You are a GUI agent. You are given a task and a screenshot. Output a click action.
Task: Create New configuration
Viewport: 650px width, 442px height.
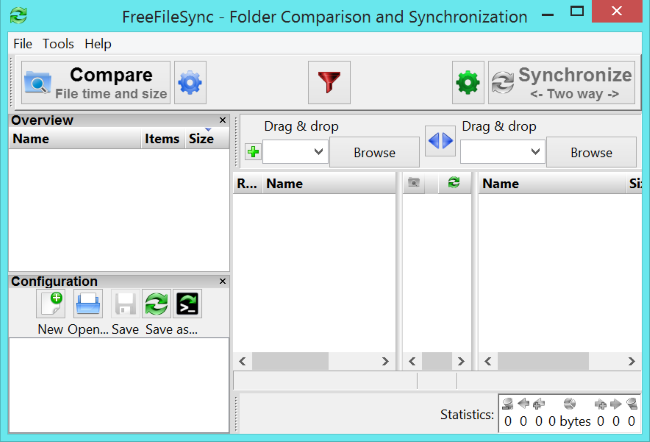(51, 304)
